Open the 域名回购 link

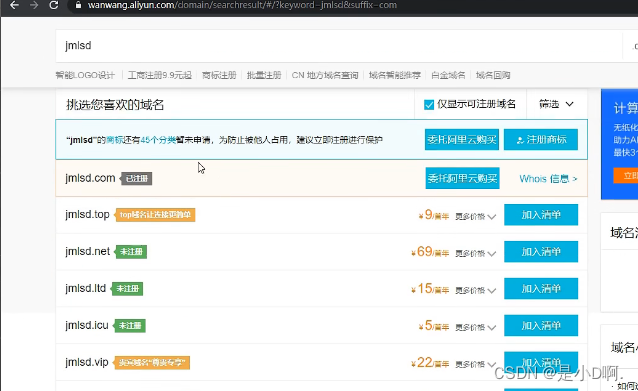coord(493,75)
